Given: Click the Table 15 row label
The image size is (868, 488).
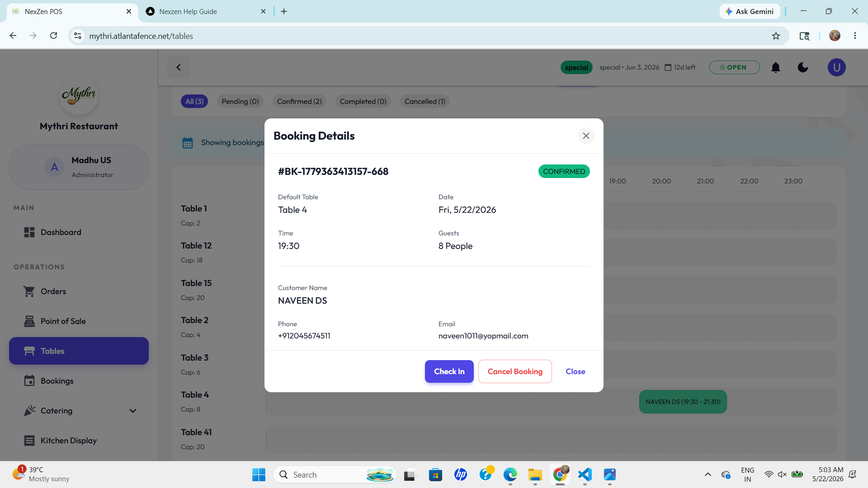Looking at the screenshot, I should 196,283.
